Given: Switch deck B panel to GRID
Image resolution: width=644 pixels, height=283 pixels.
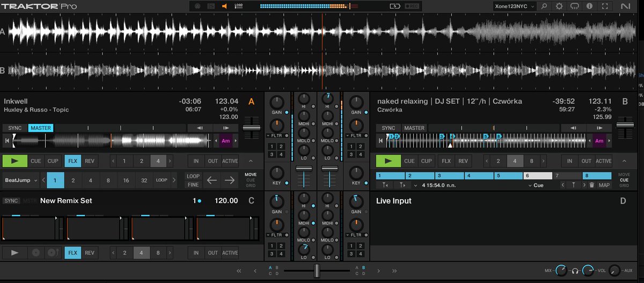Looking at the screenshot, I should [x=624, y=185].
